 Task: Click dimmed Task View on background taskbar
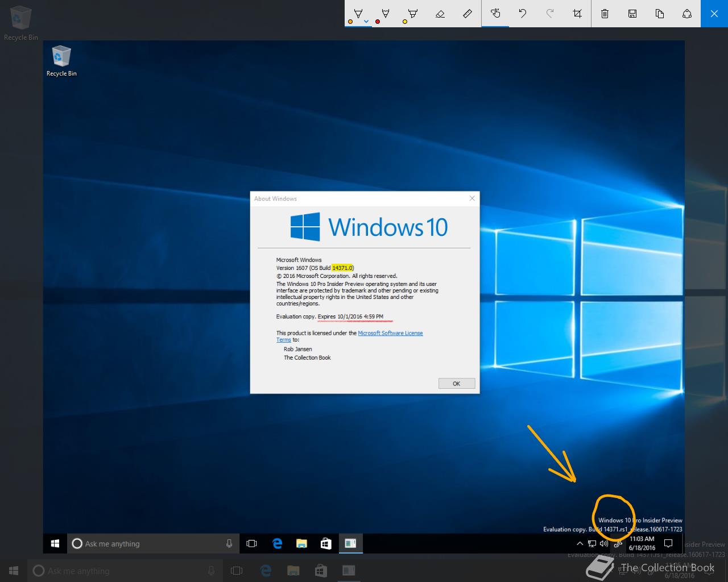tap(237, 571)
